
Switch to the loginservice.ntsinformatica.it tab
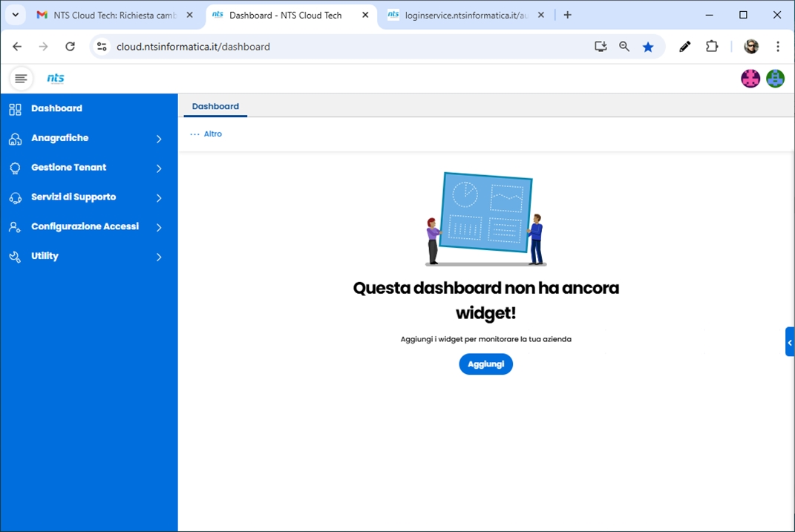[466, 15]
